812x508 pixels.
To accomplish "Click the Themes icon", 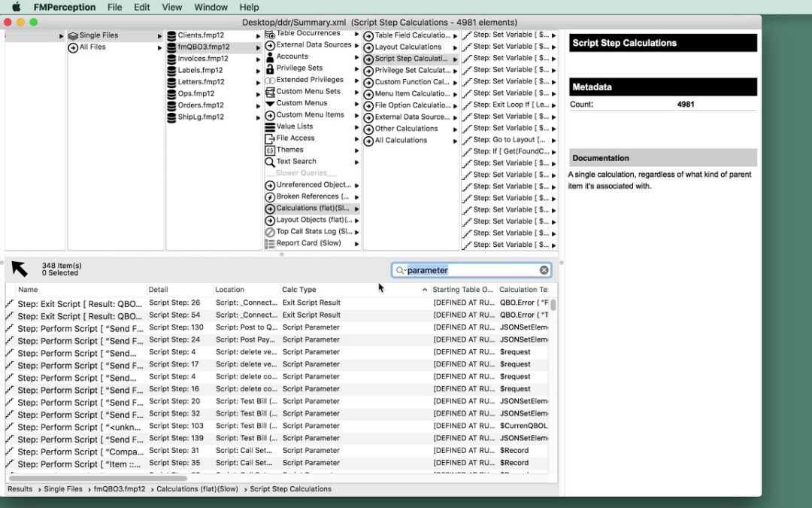I will [270, 151].
